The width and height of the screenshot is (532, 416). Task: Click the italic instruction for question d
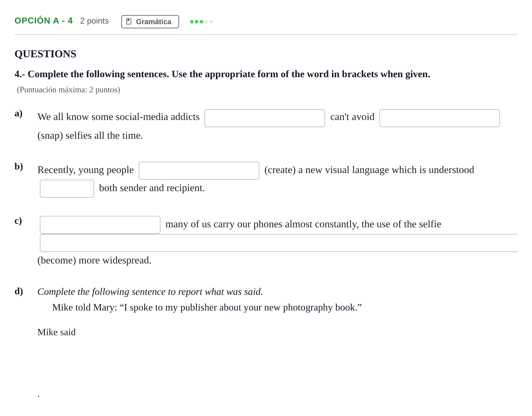point(150,292)
